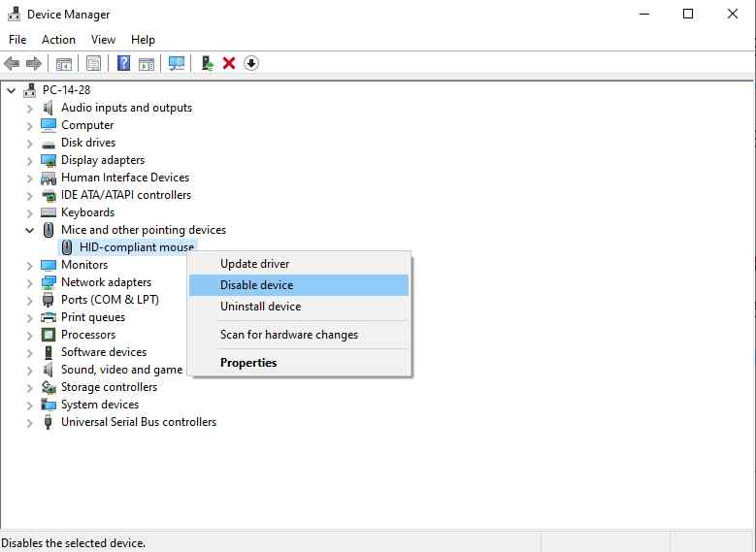Select the Computer row label
This screenshot has width=756, height=552.
click(x=87, y=125)
